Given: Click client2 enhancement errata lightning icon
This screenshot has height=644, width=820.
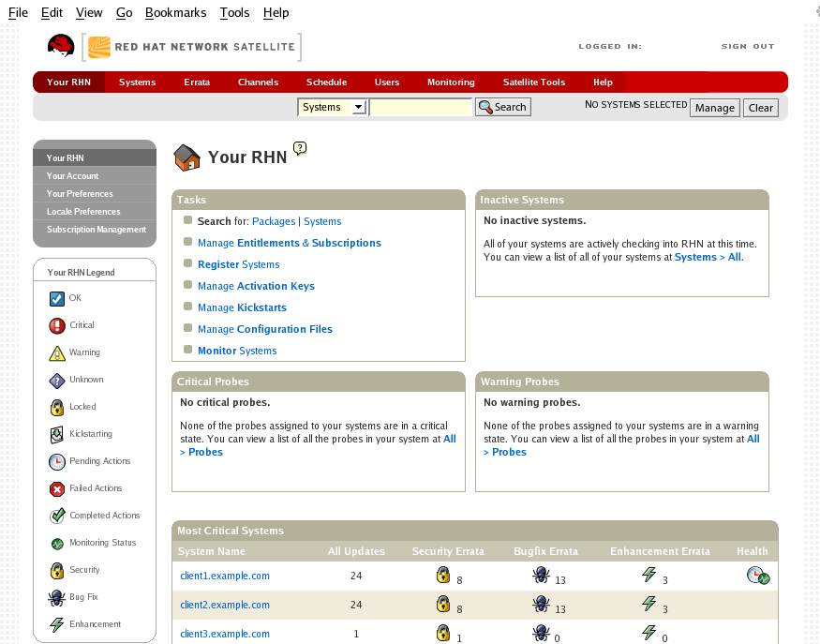Looking at the screenshot, I should pyautogui.click(x=649, y=603).
